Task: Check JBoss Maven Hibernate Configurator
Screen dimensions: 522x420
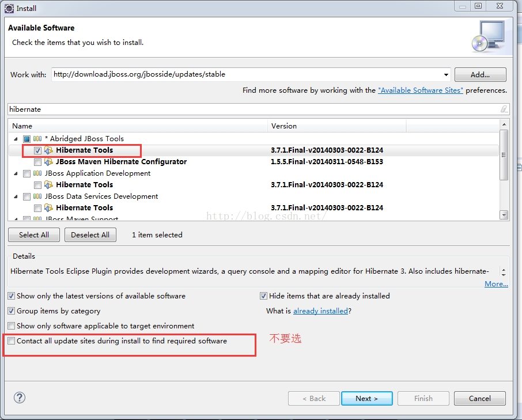Action: (x=37, y=162)
